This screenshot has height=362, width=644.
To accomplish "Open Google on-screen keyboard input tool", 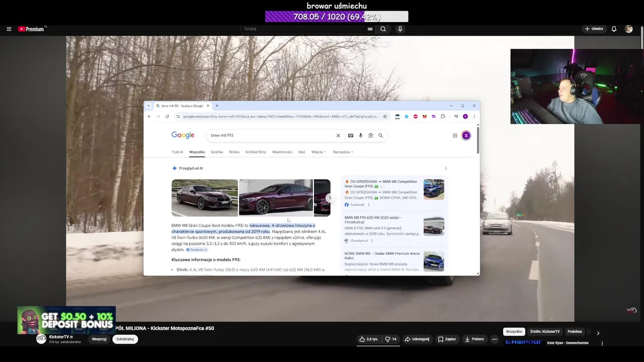I will pyautogui.click(x=351, y=135).
